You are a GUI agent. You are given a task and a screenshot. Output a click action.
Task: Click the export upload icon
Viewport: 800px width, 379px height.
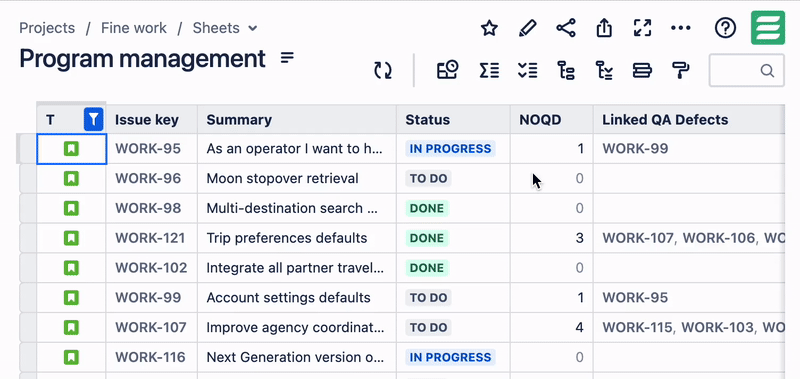tap(604, 28)
